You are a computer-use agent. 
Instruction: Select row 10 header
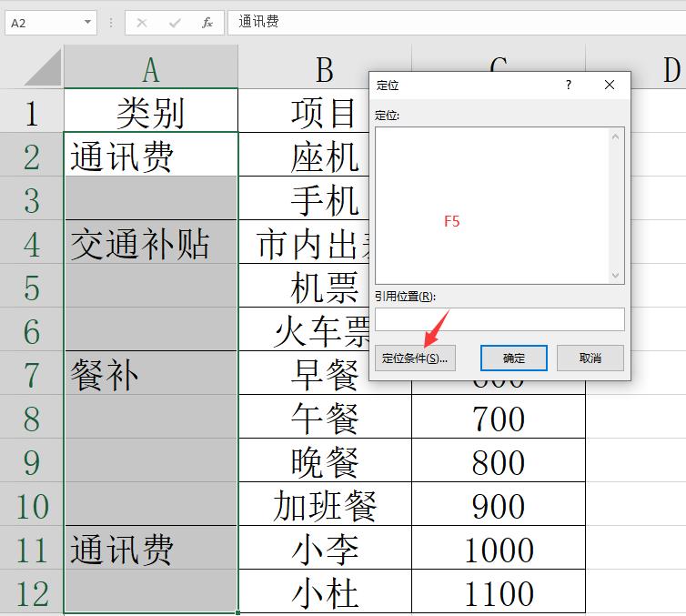(32, 504)
